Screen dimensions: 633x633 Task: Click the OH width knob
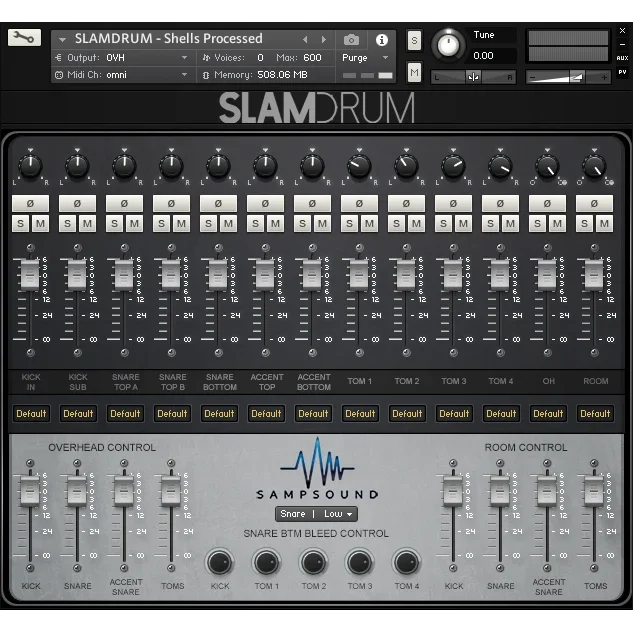click(x=547, y=166)
